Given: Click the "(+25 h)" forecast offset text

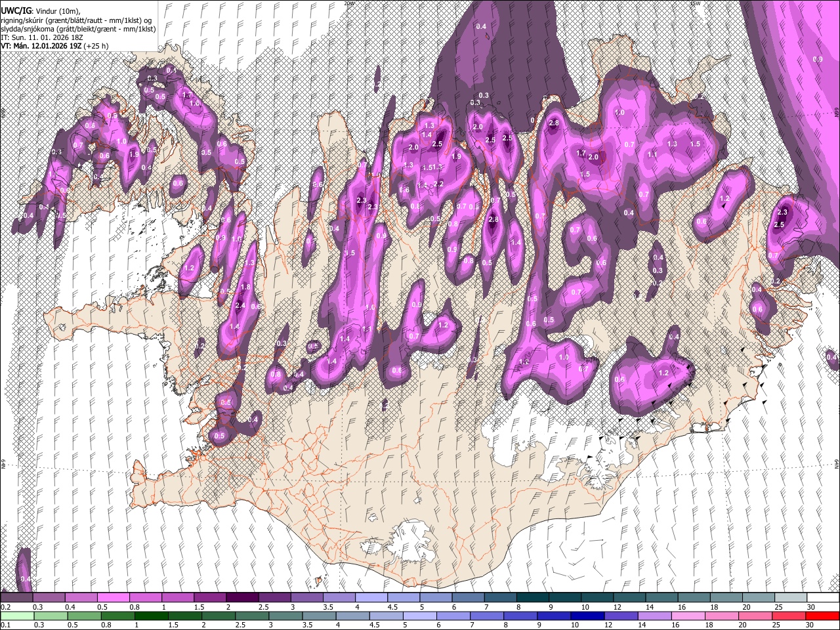Looking at the screenshot, I should click(96, 46).
